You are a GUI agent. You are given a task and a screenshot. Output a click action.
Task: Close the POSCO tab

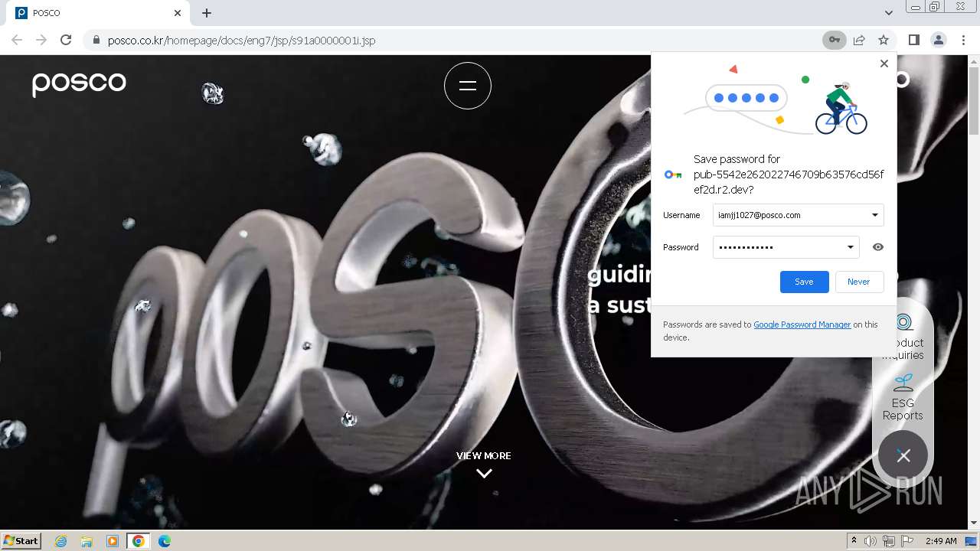[178, 13]
